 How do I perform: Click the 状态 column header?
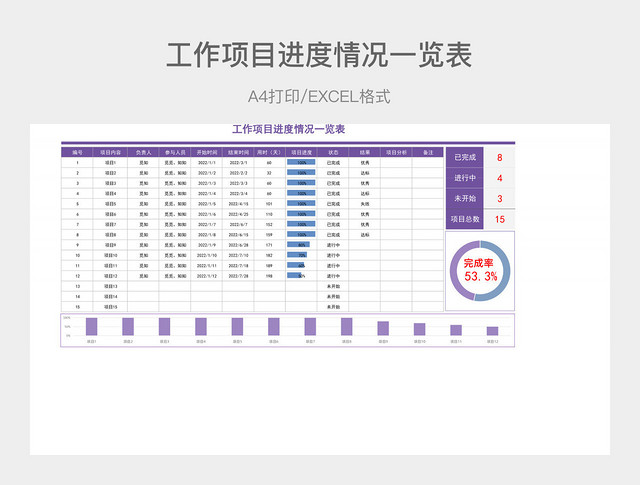point(333,152)
